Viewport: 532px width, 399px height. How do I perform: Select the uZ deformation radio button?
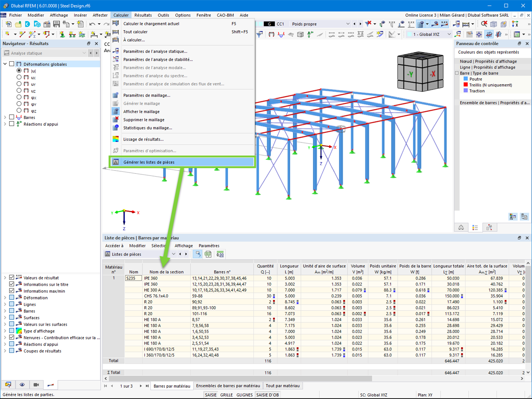[19, 90]
